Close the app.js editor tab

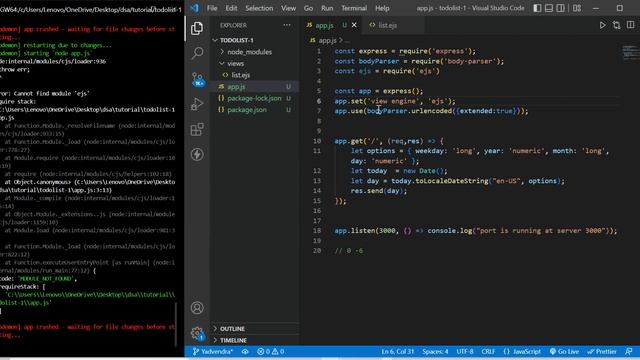click(354, 25)
